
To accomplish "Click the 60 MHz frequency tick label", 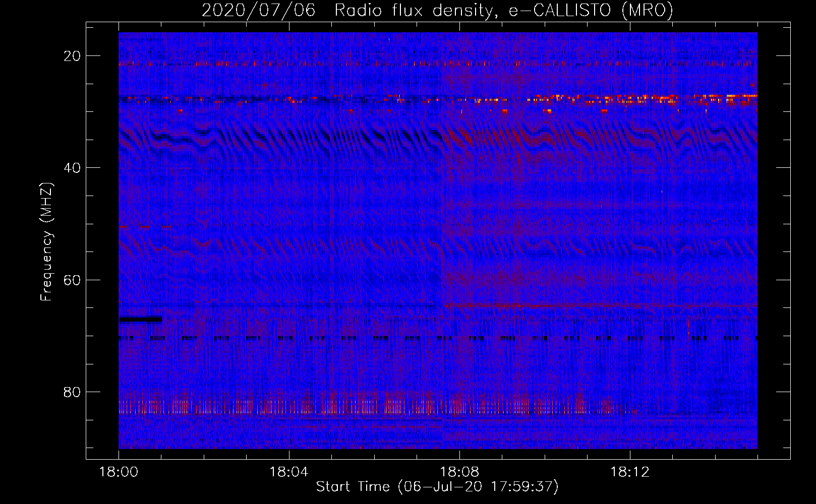I will point(73,280).
